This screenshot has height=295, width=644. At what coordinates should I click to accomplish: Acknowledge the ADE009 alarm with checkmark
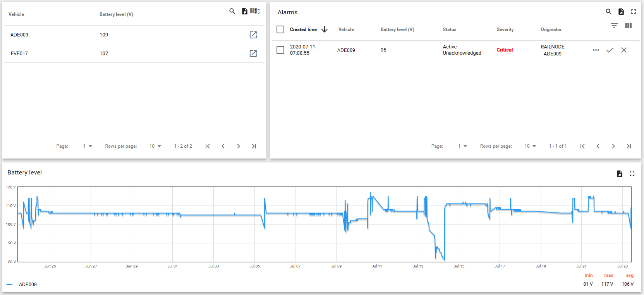(610, 50)
